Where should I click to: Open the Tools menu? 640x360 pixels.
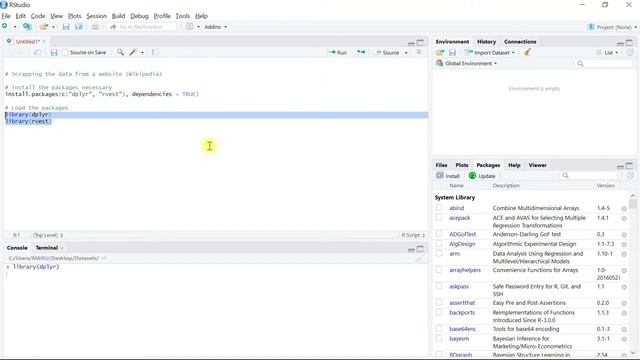[x=182, y=16]
